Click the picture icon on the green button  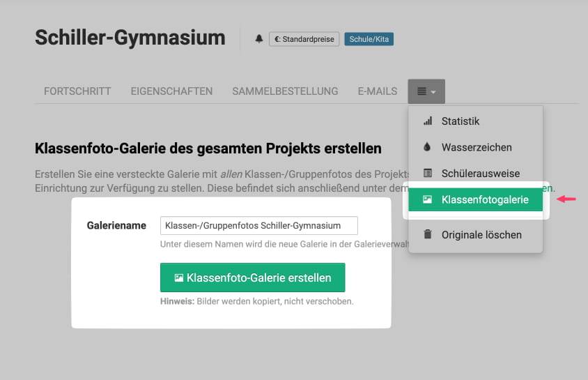coord(179,278)
